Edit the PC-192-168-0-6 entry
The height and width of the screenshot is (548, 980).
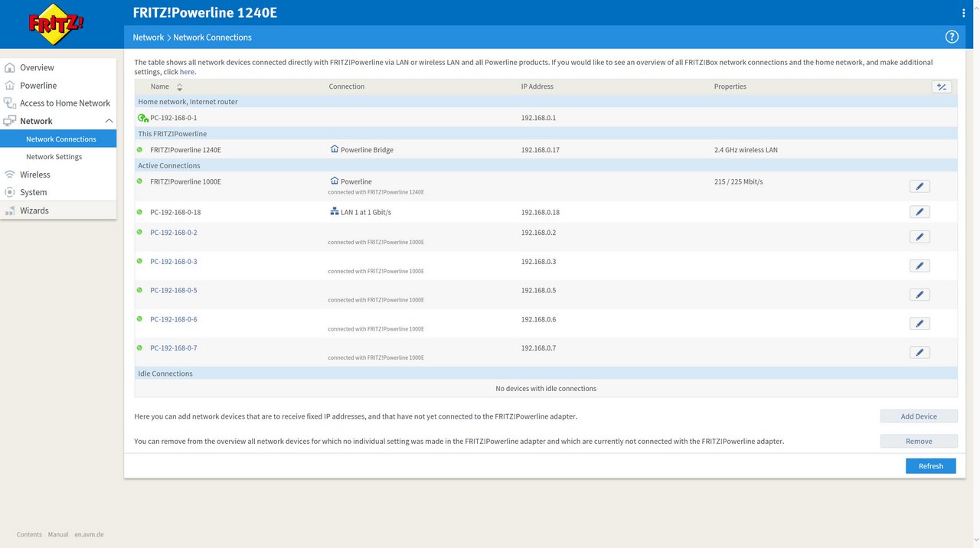coord(920,324)
